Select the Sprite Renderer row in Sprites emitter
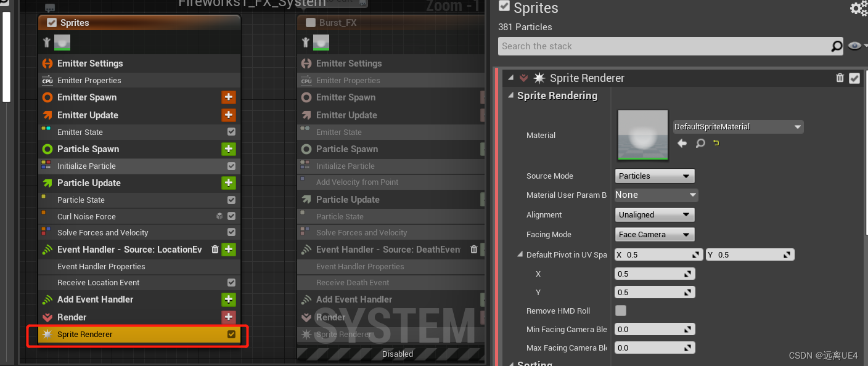This screenshot has height=366, width=868. [x=139, y=334]
